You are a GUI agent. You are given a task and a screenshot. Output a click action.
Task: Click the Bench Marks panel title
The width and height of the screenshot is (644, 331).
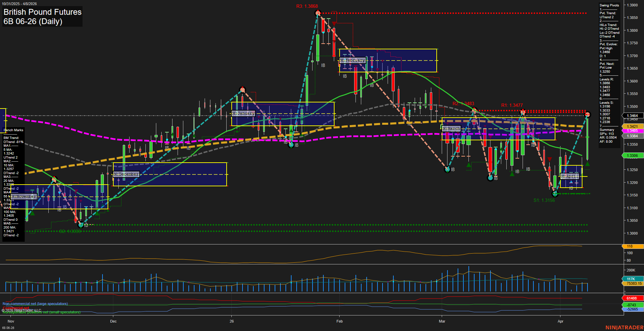13,130
